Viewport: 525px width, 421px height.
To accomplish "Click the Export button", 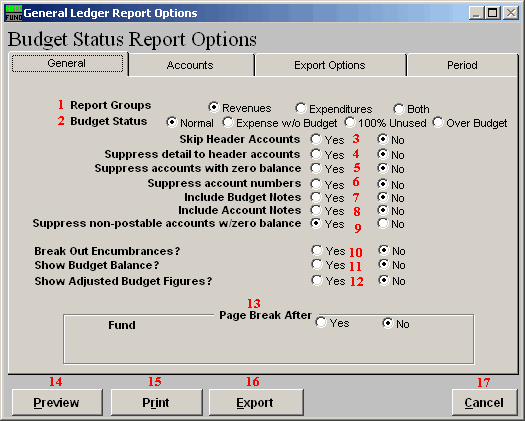I will [x=256, y=402].
